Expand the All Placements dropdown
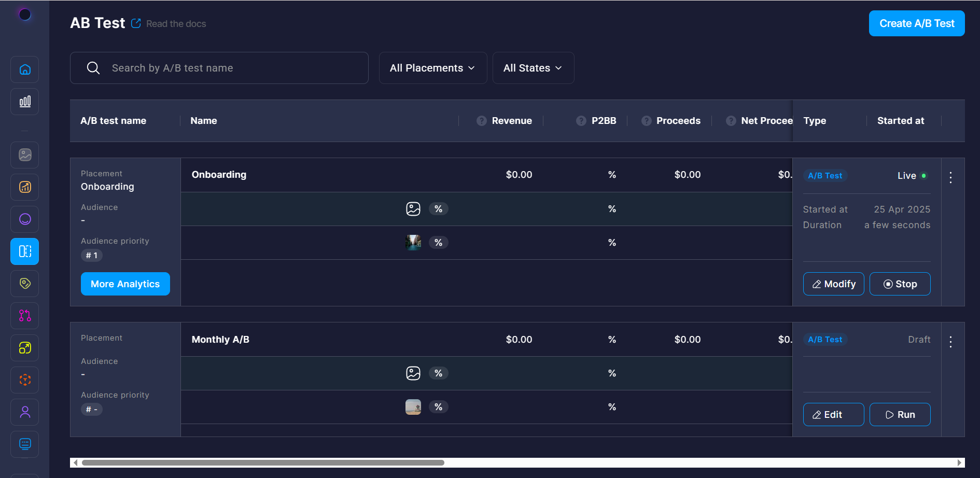Screen dimensions: 980x478 coord(432,68)
